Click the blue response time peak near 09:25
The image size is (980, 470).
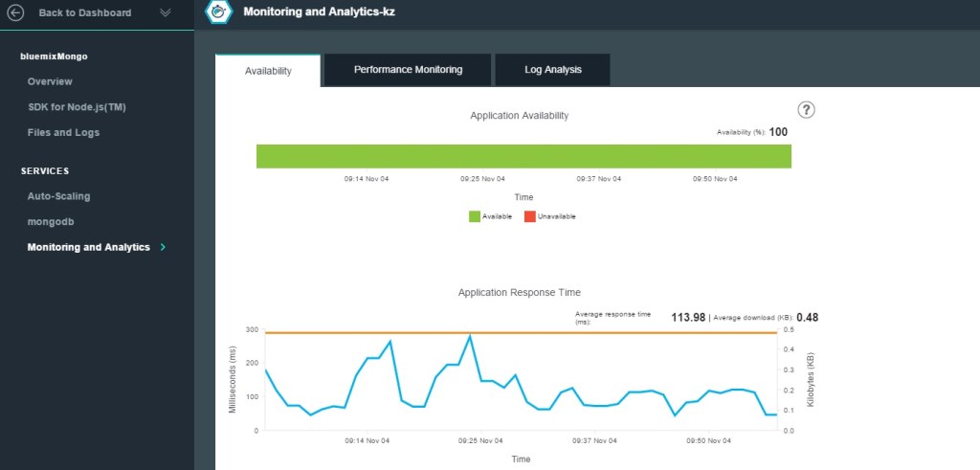coord(470,337)
